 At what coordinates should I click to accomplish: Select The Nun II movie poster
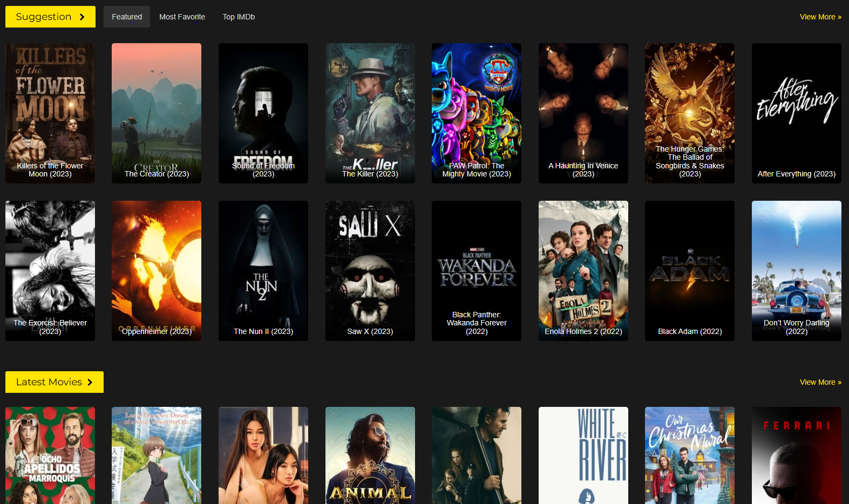[x=263, y=270]
